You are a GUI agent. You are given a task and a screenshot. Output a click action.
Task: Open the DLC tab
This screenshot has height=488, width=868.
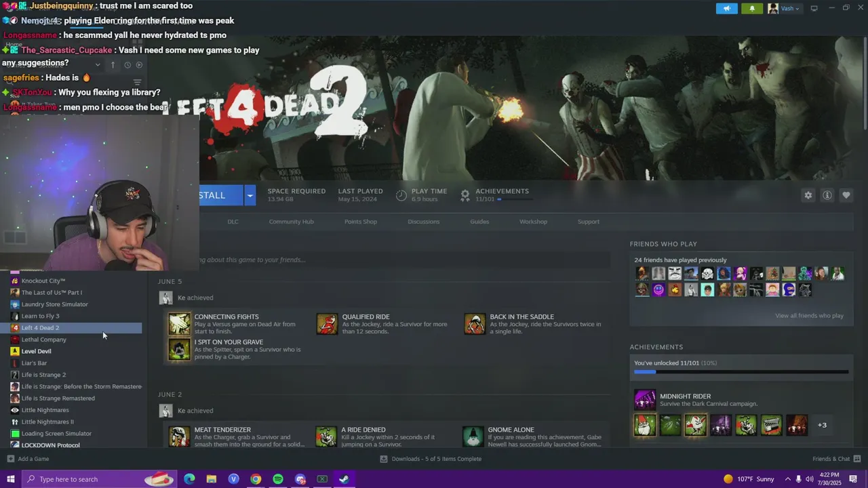(x=233, y=222)
